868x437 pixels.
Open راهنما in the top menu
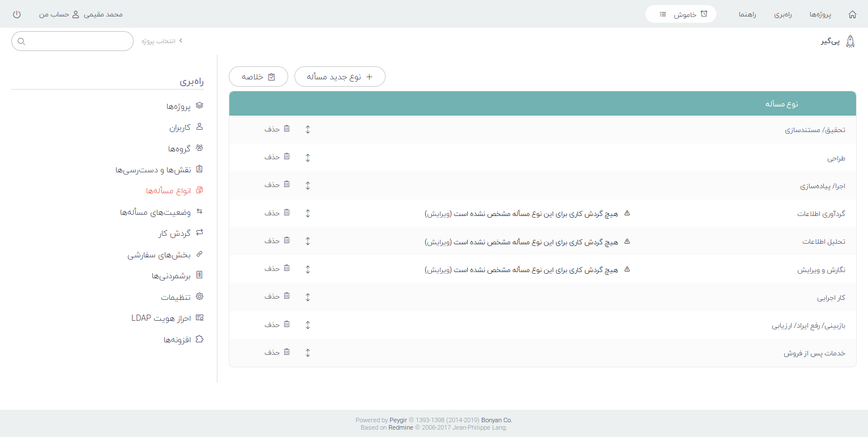click(x=746, y=14)
